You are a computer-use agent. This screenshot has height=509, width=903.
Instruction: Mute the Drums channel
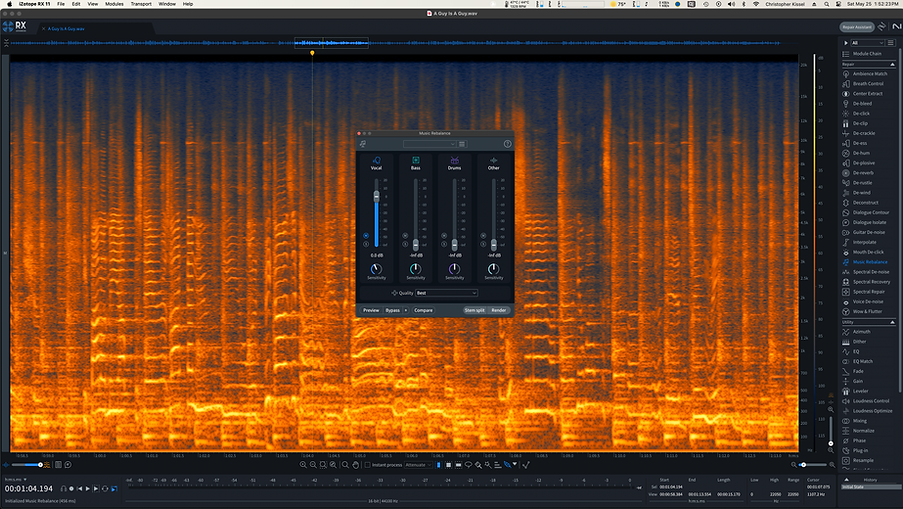pos(444,235)
